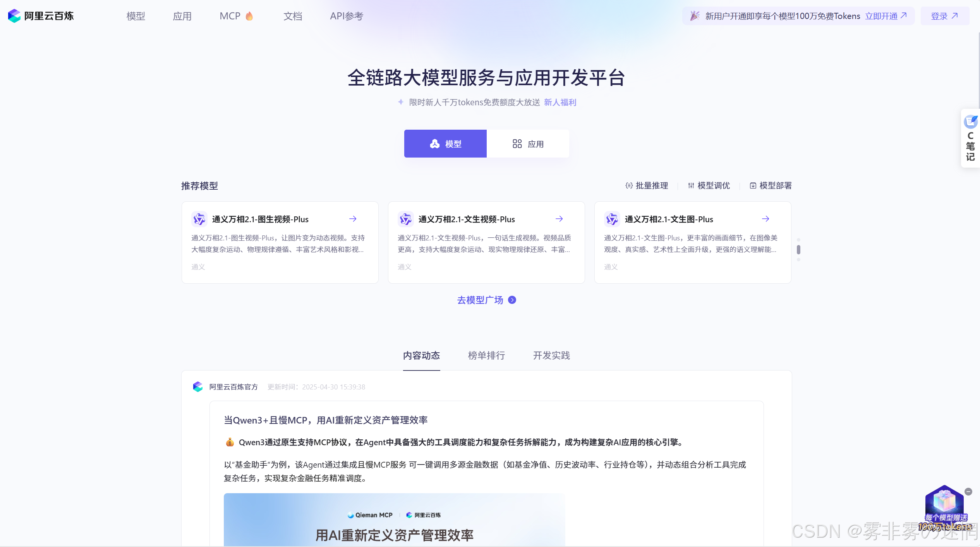Open 文档 in the top navigation
The width and height of the screenshot is (980, 547).
click(293, 16)
